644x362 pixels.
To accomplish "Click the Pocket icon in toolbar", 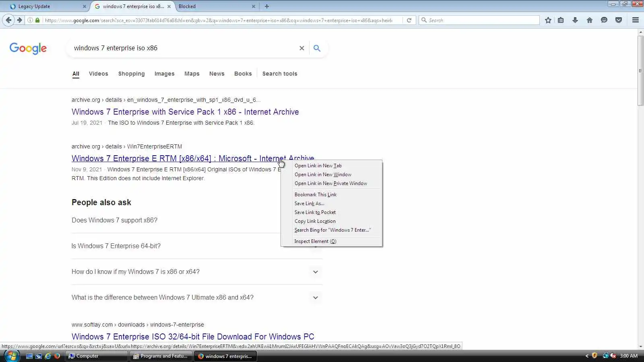I will coord(619,20).
